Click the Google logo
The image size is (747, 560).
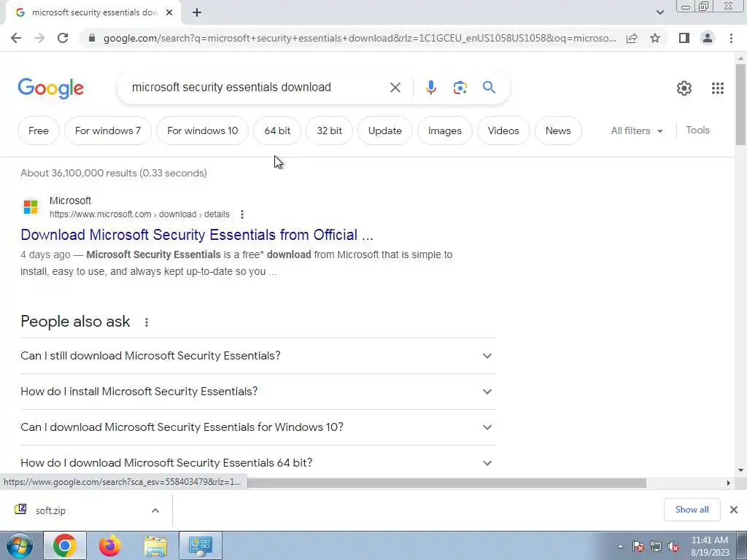[x=50, y=88]
